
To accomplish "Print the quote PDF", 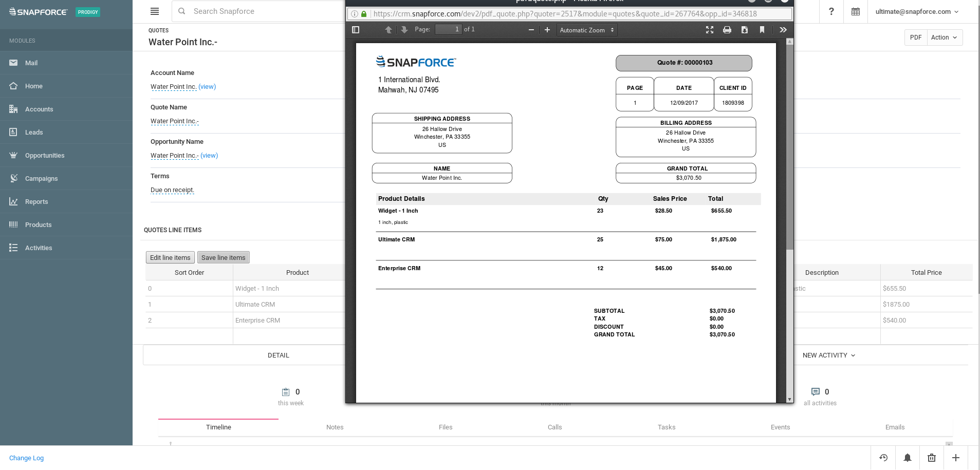I will coord(727,30).
